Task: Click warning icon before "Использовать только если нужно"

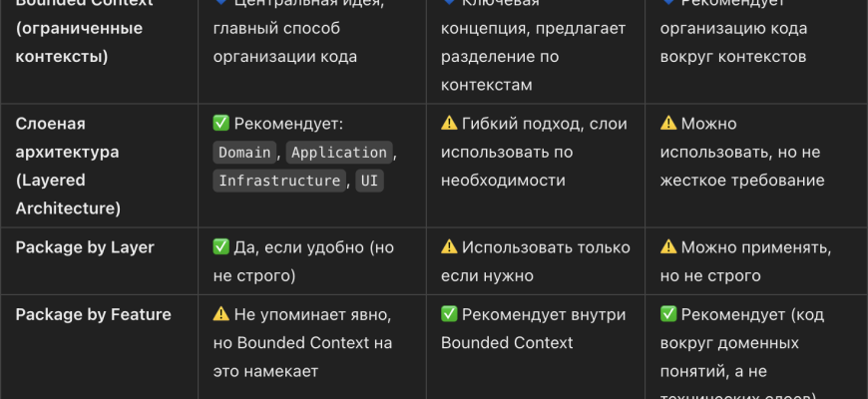Action: click(449, 247)
